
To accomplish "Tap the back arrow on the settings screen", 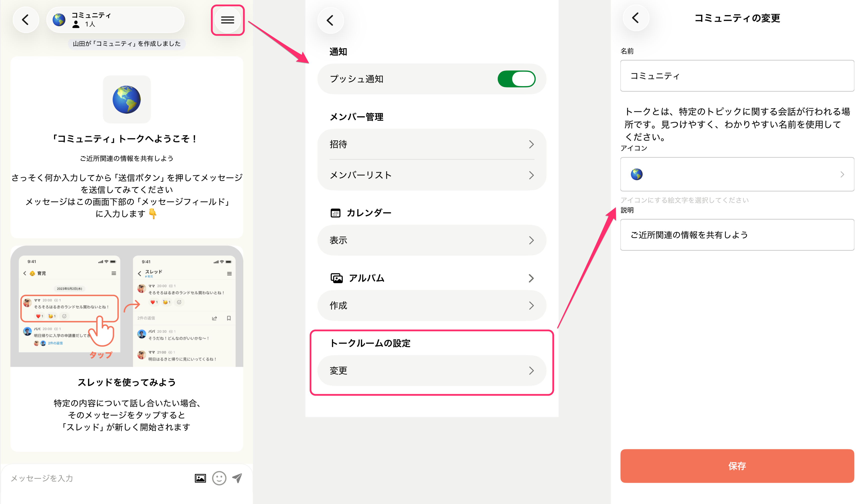I will coord(330,20).
